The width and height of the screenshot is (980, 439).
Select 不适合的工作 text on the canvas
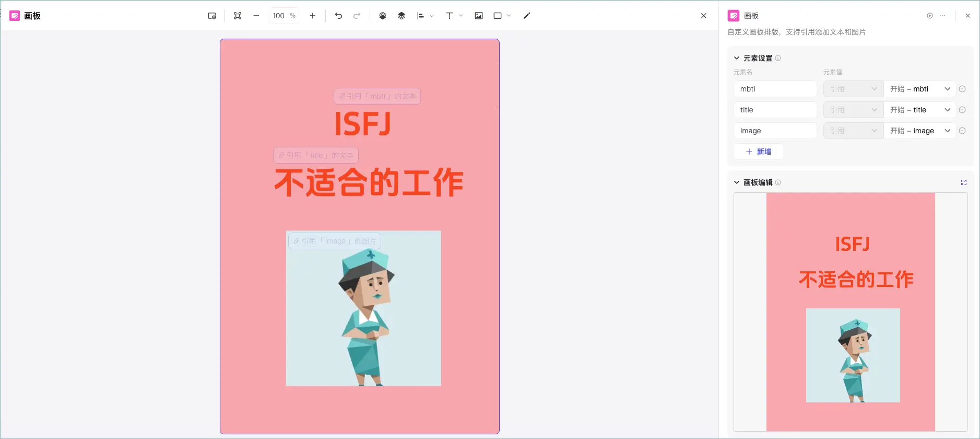369,183
